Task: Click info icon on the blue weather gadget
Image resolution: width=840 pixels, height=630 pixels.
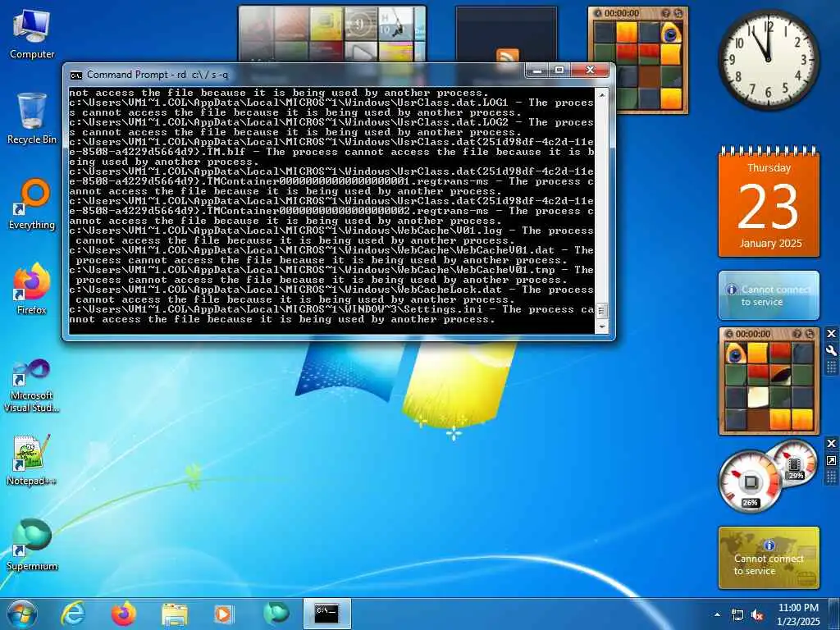Action: point(732,290)
